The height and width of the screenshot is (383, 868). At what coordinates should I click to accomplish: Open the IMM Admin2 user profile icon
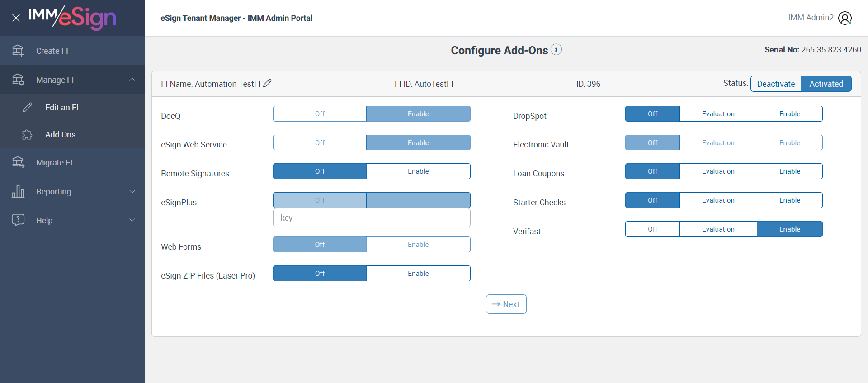844,18
